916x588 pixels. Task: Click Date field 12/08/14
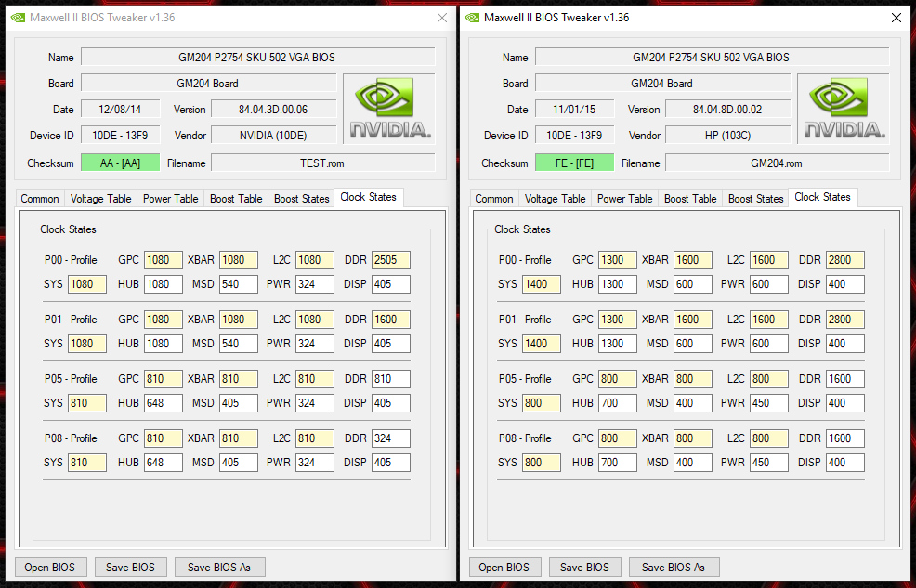coord(121,110)
